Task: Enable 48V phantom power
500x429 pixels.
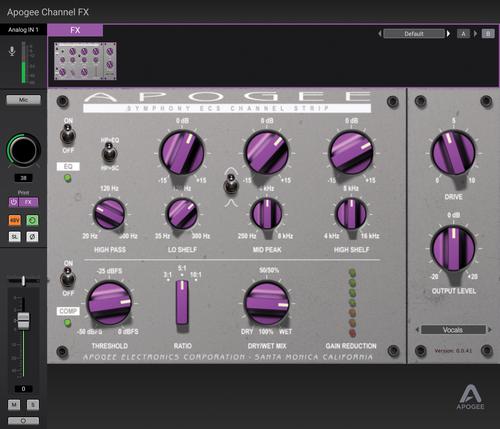Action: point(14,220)
